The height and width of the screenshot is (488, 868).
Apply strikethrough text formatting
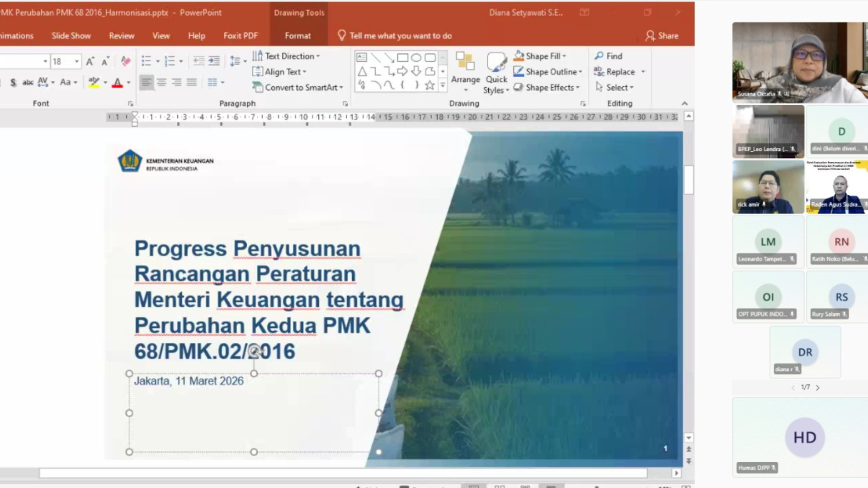[28, 82]
